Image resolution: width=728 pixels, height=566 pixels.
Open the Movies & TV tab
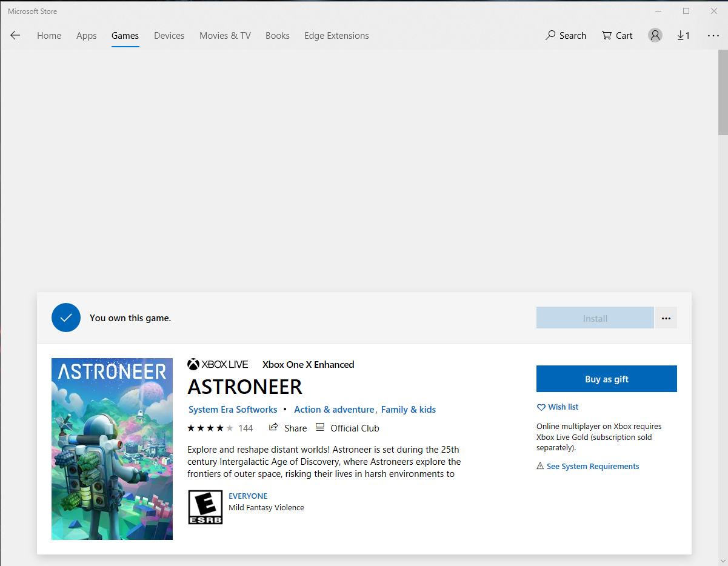pyautogui.click(x=225, y=36)
